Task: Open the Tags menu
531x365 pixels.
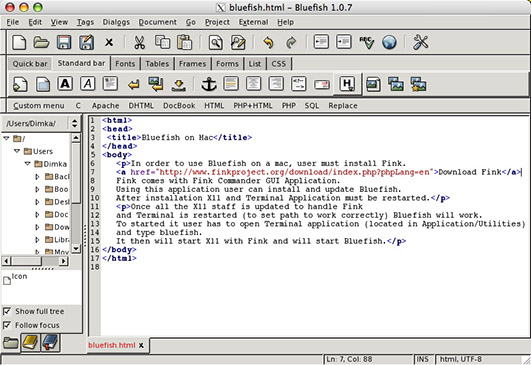Action: (85, 22)
